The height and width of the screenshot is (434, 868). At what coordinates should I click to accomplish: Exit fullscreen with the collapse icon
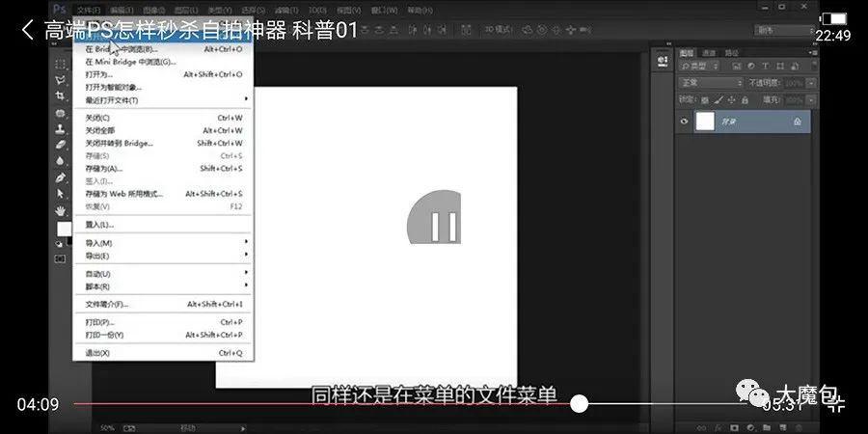click(x=836, y=403)
